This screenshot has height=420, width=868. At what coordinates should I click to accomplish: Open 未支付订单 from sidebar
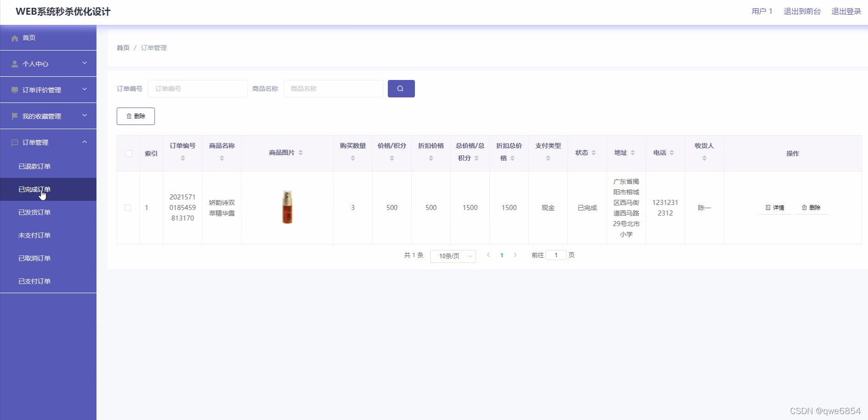pos(34,235)
